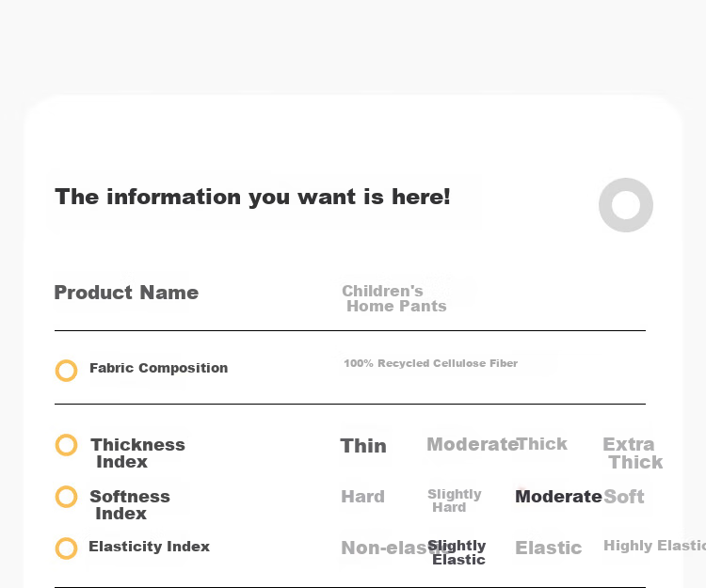Select the Slightly Hard option
The width and height of the screenshot is (706, 588).
tap(455, 501)
